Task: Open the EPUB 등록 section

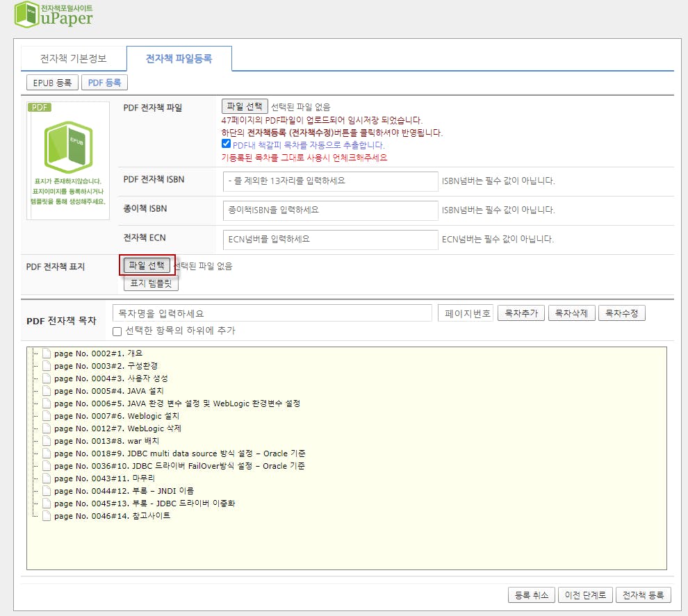Action: [x=52, y=83]
